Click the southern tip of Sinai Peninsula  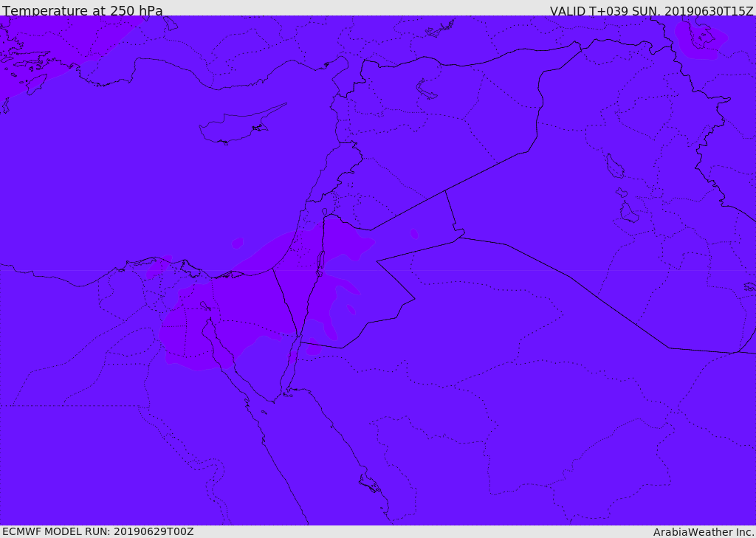pyautogui.click(x=275, y=401)
